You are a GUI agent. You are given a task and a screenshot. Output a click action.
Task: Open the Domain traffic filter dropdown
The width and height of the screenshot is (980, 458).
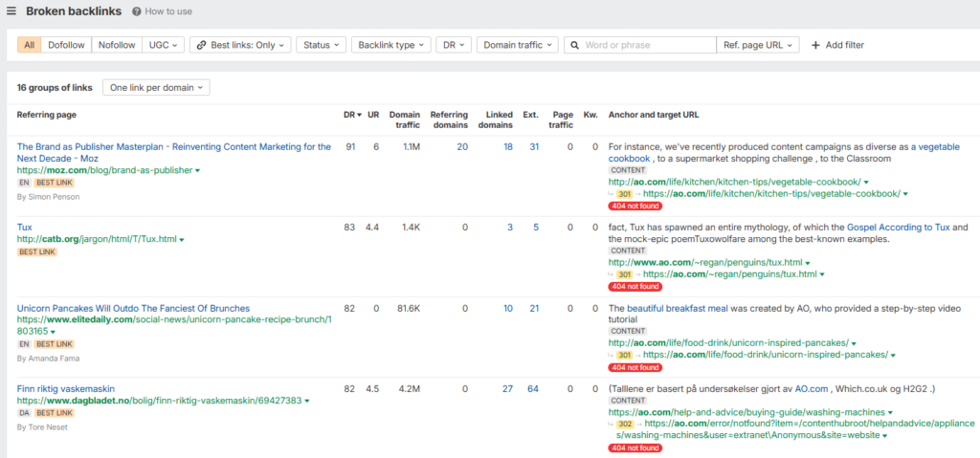518,45
